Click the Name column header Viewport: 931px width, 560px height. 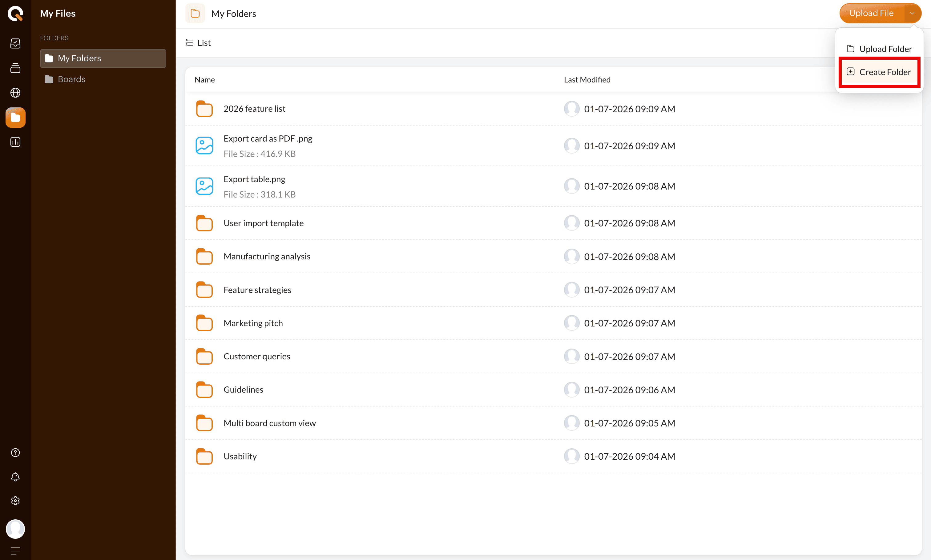[x=205, y=80]
